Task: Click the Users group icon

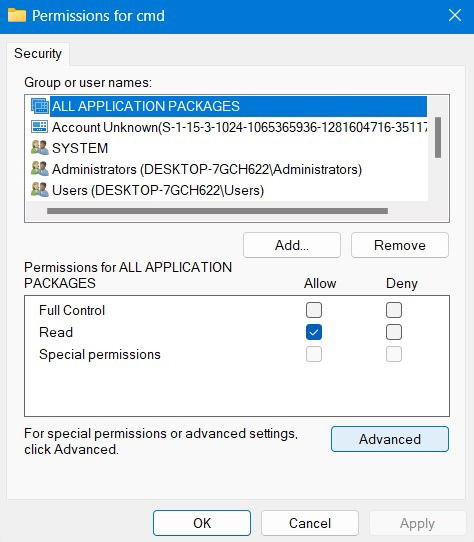Action: (x=39, y=190)
